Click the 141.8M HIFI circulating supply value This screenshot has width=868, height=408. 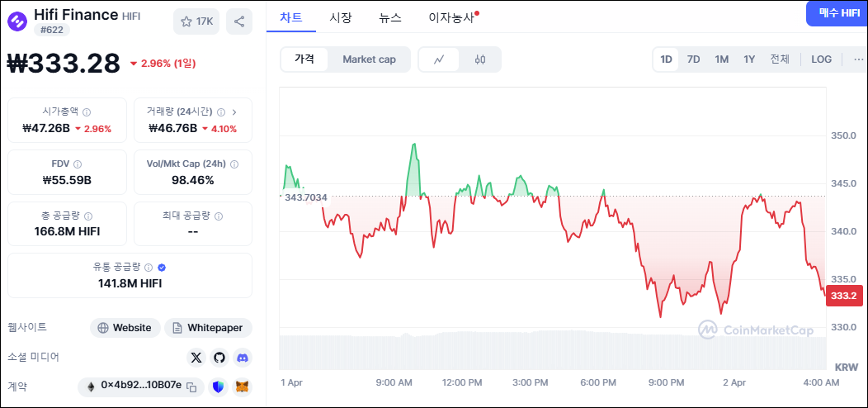click(x=130, y=283)
